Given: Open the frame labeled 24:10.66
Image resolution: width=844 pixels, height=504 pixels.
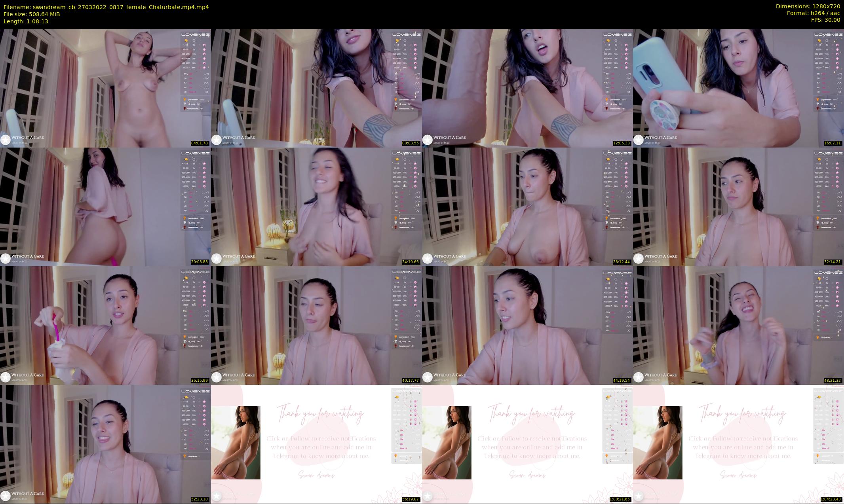Looking at the screenshot, I should [x=316, y=207].
